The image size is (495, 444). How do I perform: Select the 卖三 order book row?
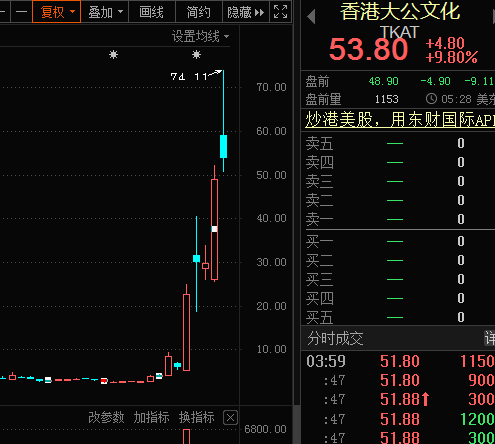tap(398, 182)
